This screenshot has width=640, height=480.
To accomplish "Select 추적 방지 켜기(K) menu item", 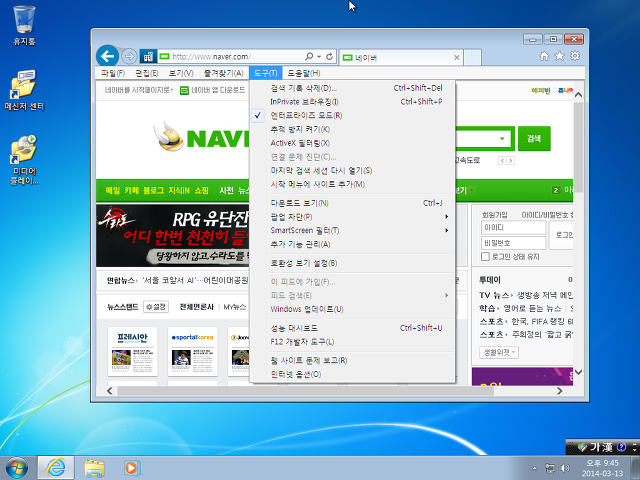I will (x=352, y=129).
